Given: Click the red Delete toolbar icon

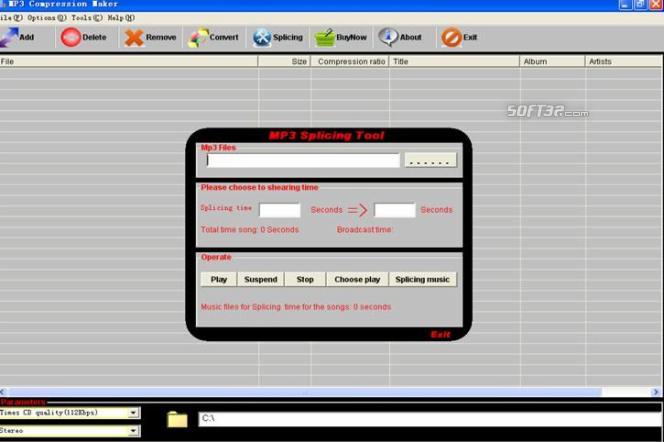Looking at the screenshot, I should 70,37.
